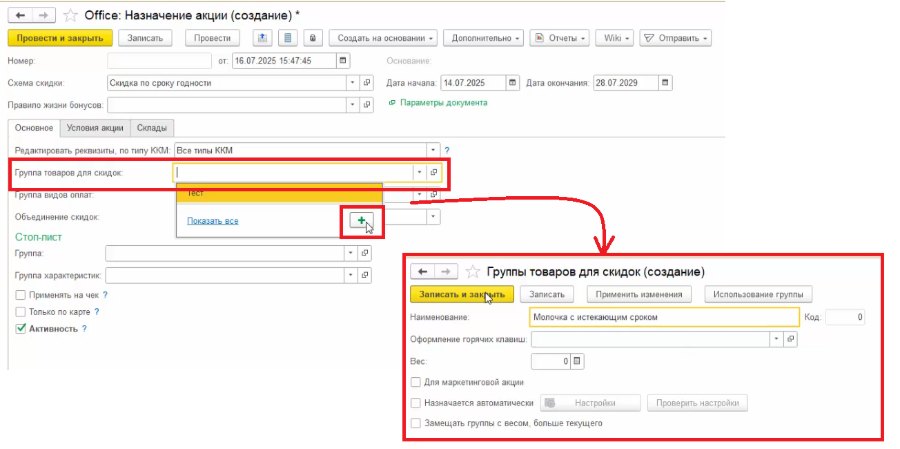Open Wiki menu

614,38
